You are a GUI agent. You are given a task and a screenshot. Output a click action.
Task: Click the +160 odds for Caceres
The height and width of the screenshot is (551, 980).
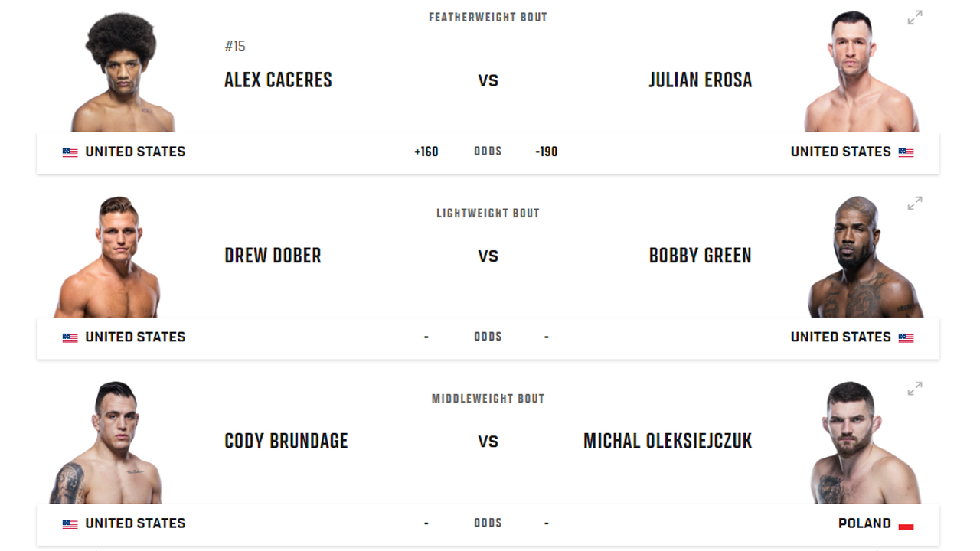click(x=426, y=152)
